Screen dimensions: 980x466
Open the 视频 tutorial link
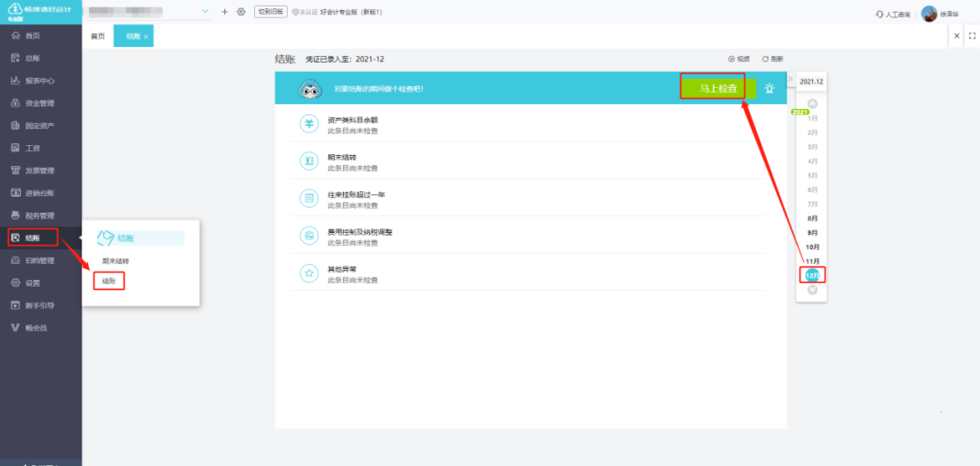click(x=739, y=59)
